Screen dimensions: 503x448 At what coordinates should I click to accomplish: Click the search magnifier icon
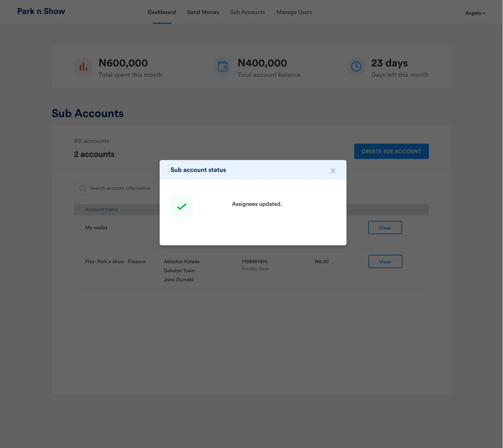tap(83, 188)
